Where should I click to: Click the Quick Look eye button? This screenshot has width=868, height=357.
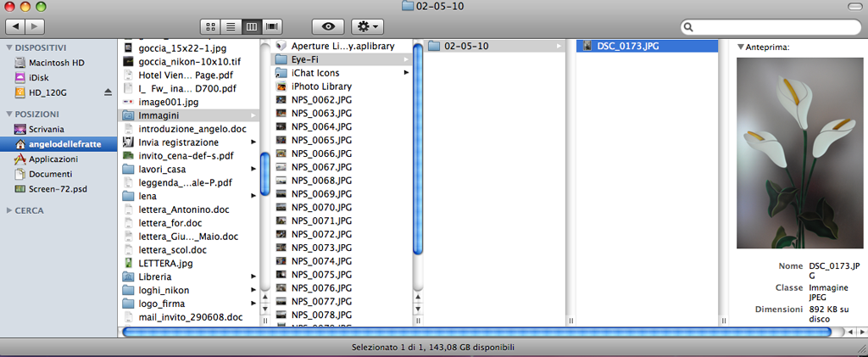coord(328,26)
